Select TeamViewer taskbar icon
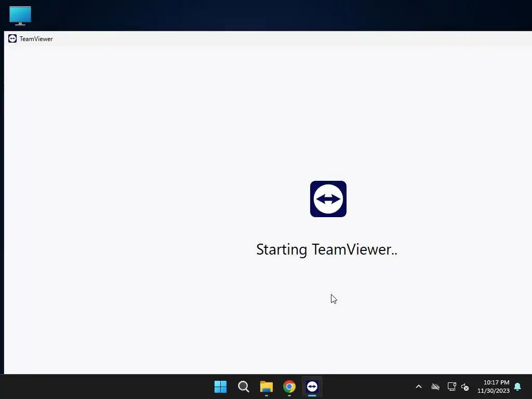The height and width of the screenshot is (399, 532). (x=312, y=387)
